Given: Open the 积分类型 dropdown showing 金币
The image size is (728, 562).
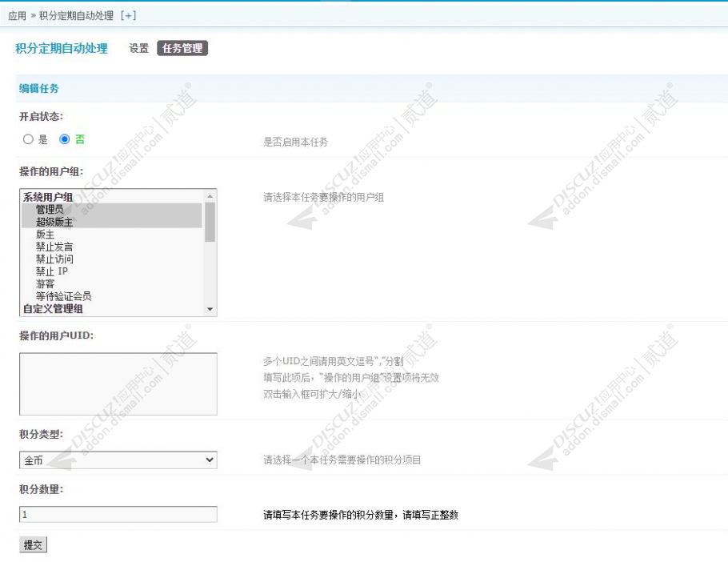Looking at the screenshot, I should [118, 460].
